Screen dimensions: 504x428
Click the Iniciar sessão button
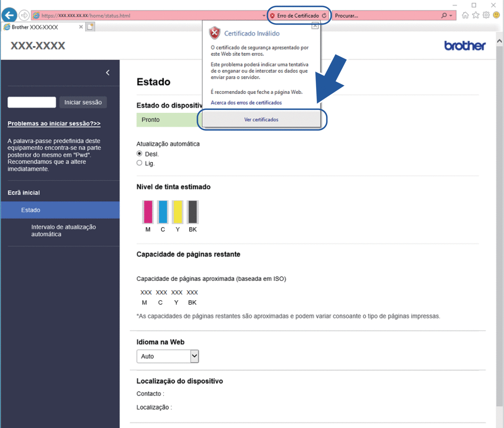coord(83,102)
